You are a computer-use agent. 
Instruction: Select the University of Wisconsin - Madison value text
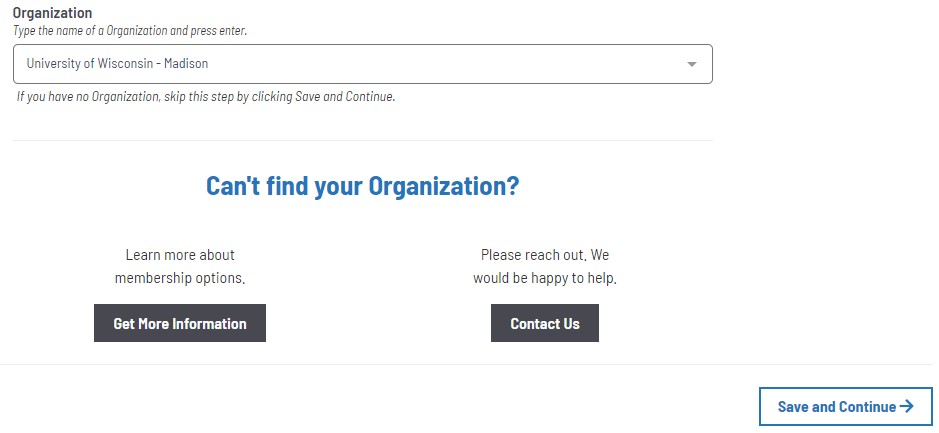coord(117,63)
